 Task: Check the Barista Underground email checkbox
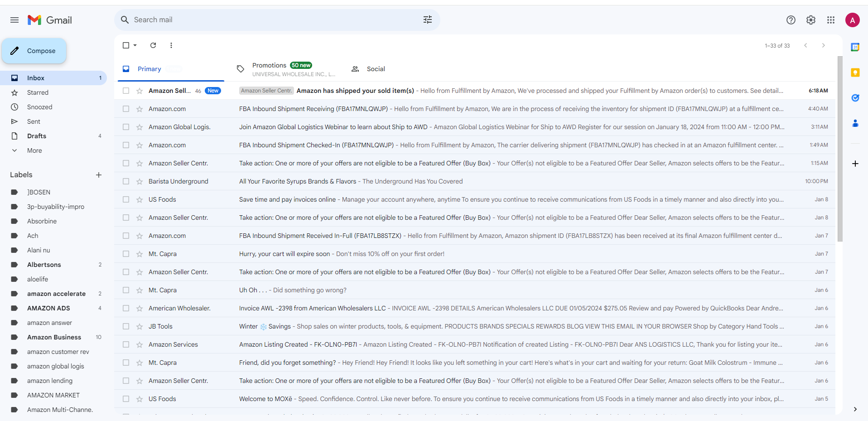[126, 181]
